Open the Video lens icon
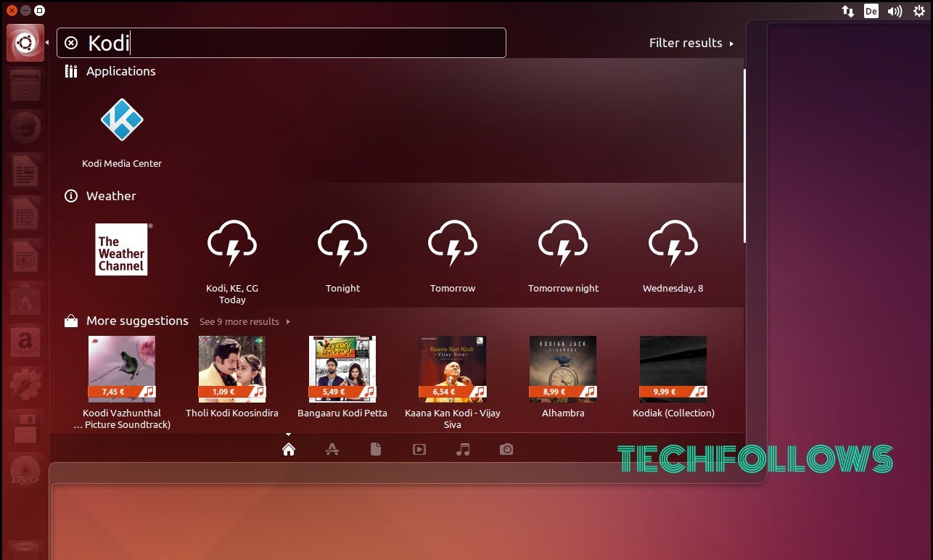Viewport: 933px width, 560px height. click(x=419, y=450)
